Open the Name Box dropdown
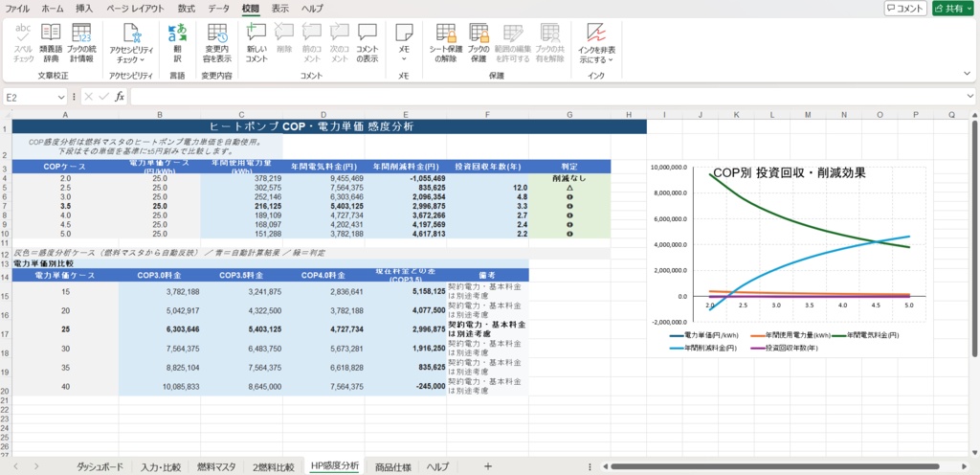 pyautogui.click(x=61, y=97)
